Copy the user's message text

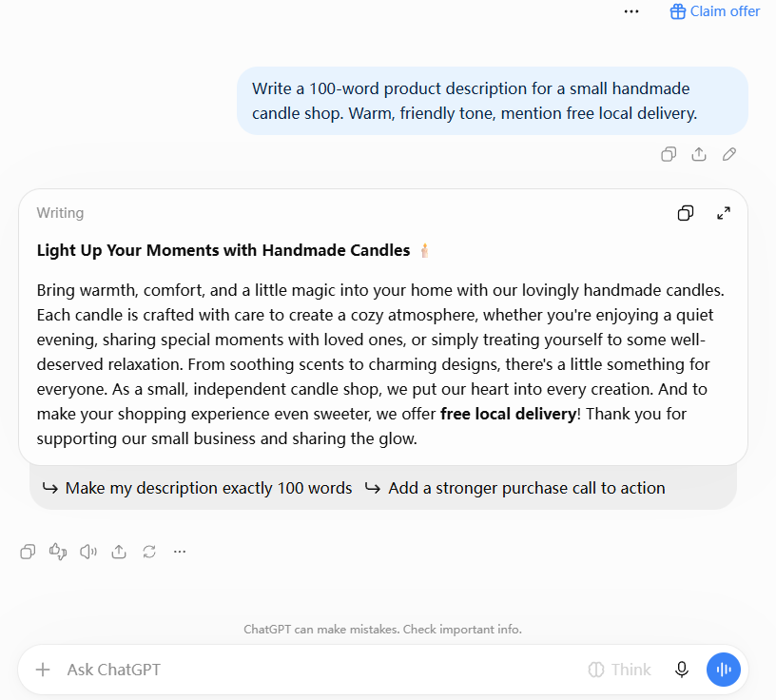click(669, 154)
